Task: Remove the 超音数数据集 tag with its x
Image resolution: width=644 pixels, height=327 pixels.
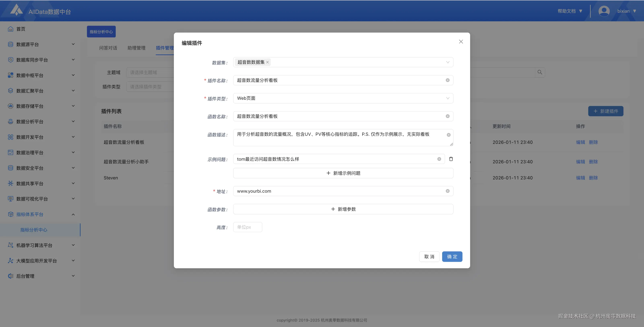Action: (267, 62)
